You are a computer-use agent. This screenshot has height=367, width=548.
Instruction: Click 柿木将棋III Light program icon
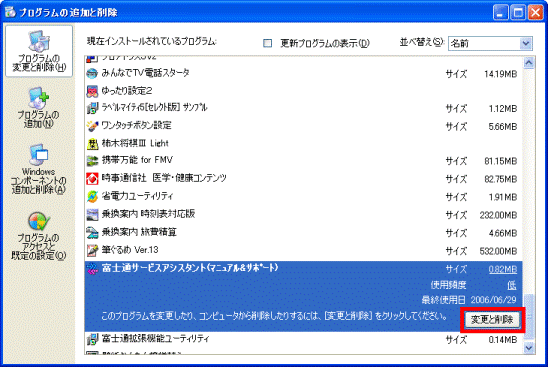[92, 143]
